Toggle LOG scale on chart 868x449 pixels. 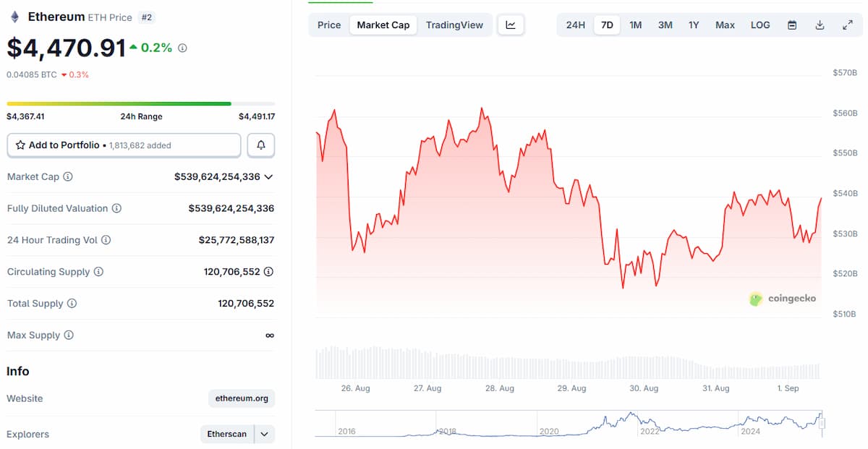coord(760,25)
